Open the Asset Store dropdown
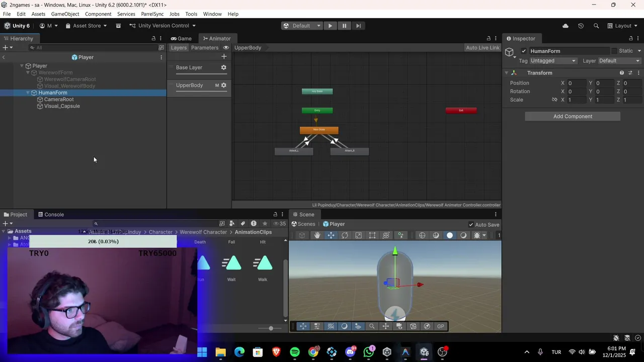Screen dimensions: 644x362 [x=86, y=26]
